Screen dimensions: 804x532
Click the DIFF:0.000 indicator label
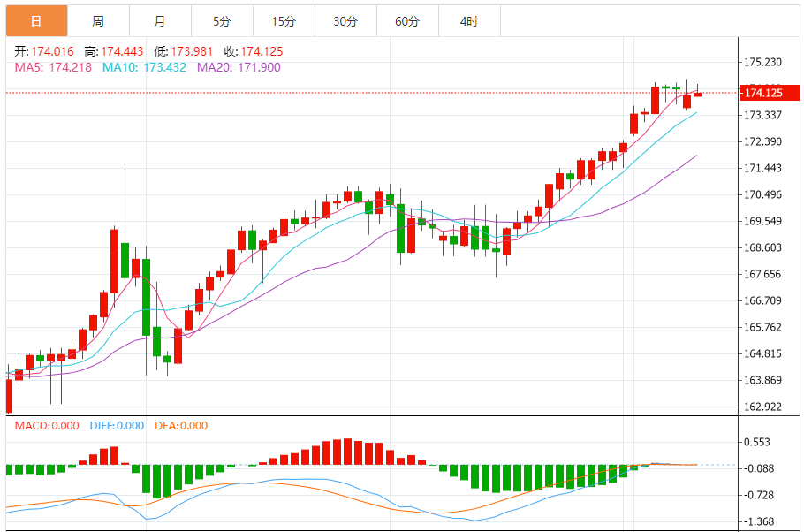point(117,426)
